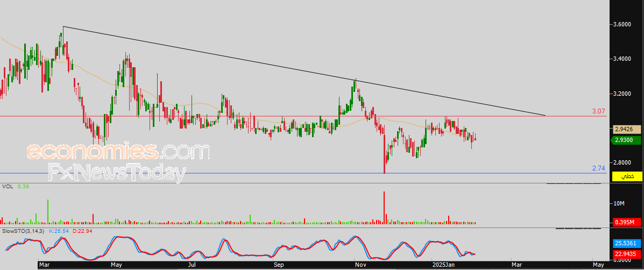Click the Nov label on the time axis

[x=360, y=265]
